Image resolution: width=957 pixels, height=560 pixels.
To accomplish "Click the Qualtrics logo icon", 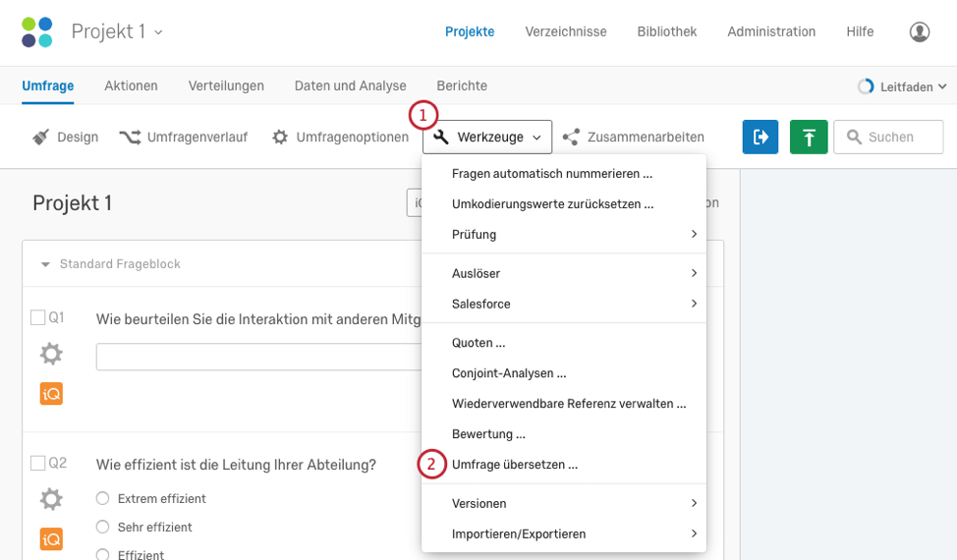I will 37,31.
